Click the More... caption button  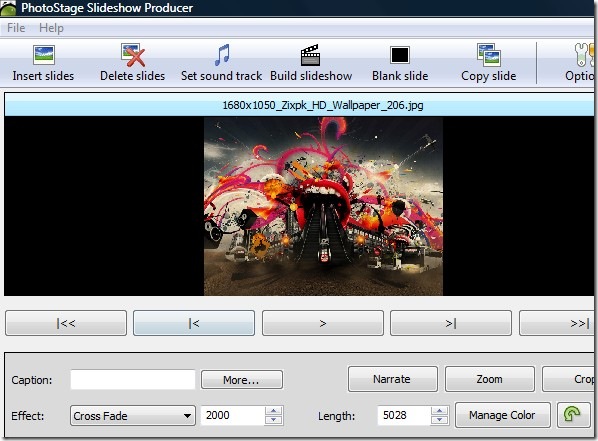point(242,380)
